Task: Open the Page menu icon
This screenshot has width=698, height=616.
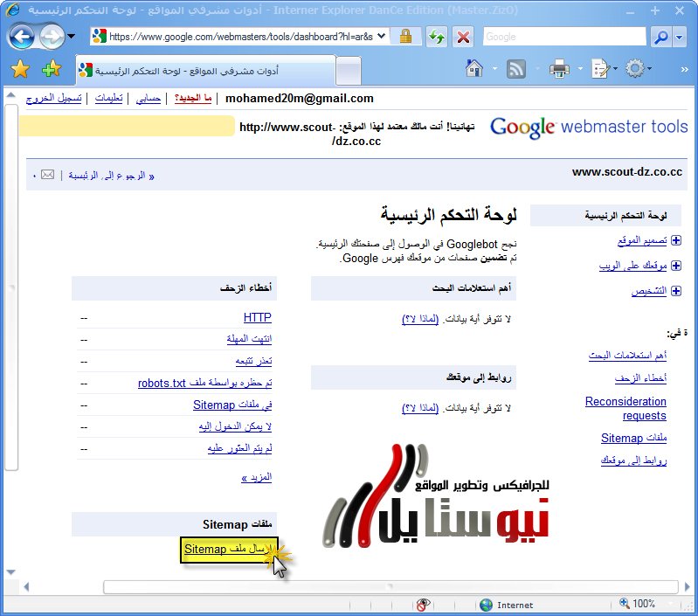Action: [600, 69]
